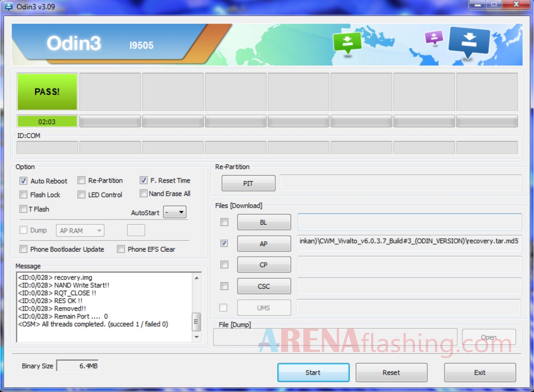Toggle the F. Reset Time checkbox
Screen dimensions: 534x392
point(144,180)
